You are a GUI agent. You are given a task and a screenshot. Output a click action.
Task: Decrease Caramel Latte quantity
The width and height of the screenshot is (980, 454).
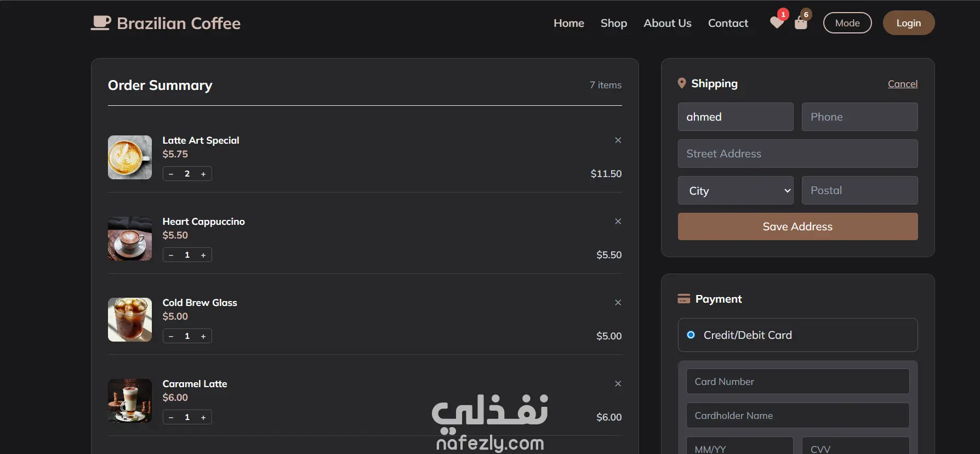click(171, 417)
